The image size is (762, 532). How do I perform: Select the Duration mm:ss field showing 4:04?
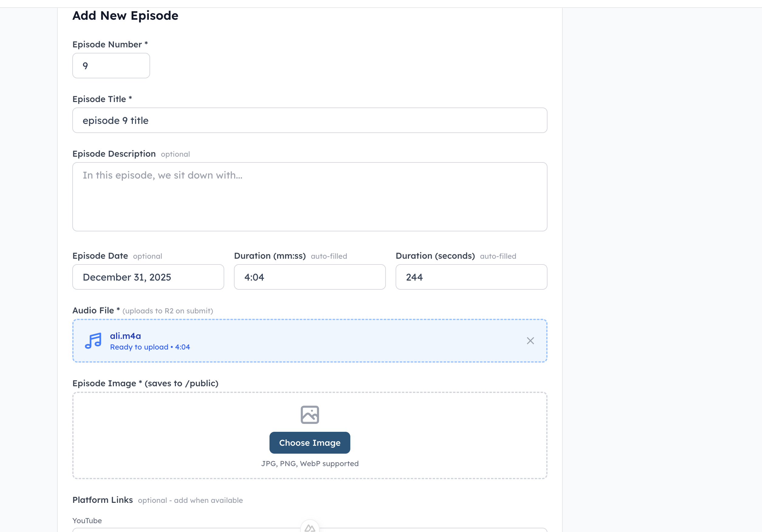[x=309, y=277]
